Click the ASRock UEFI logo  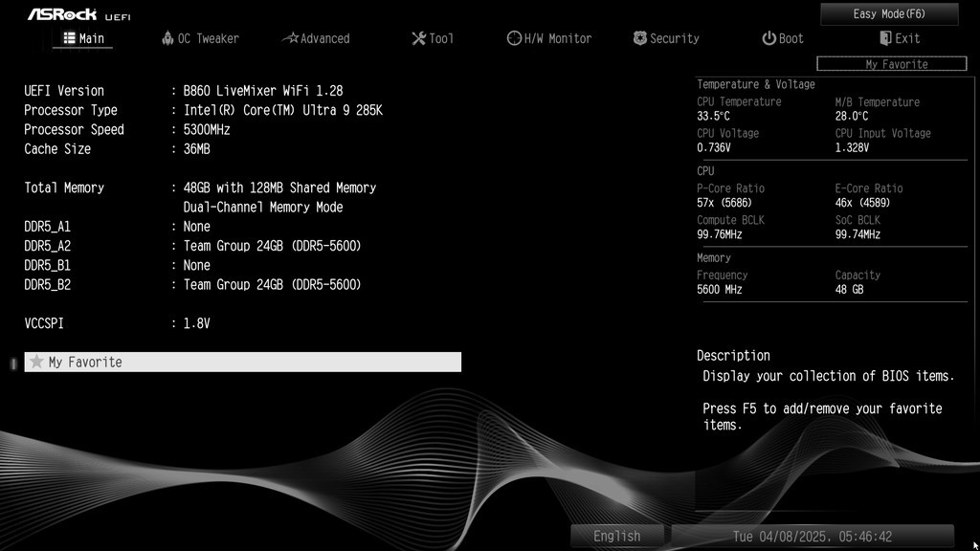(x=78, y=14)
